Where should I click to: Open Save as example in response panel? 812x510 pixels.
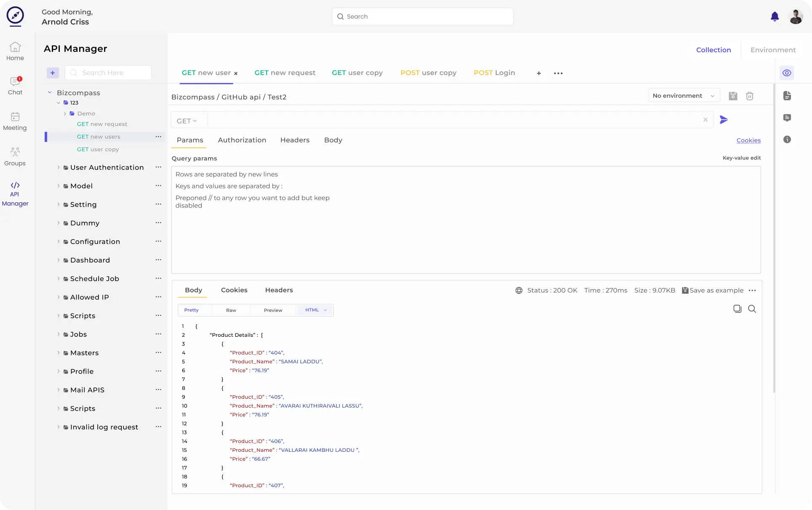coord(716,290)
